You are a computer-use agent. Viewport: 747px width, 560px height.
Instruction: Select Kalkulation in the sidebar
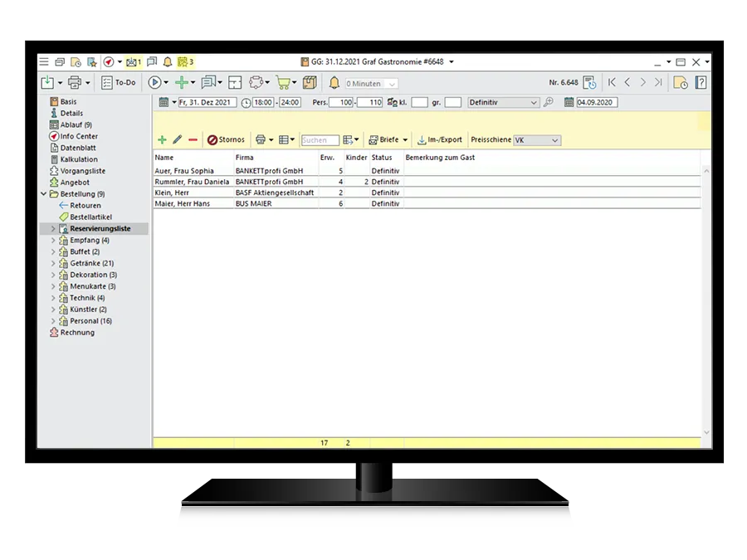coord(78,159)
